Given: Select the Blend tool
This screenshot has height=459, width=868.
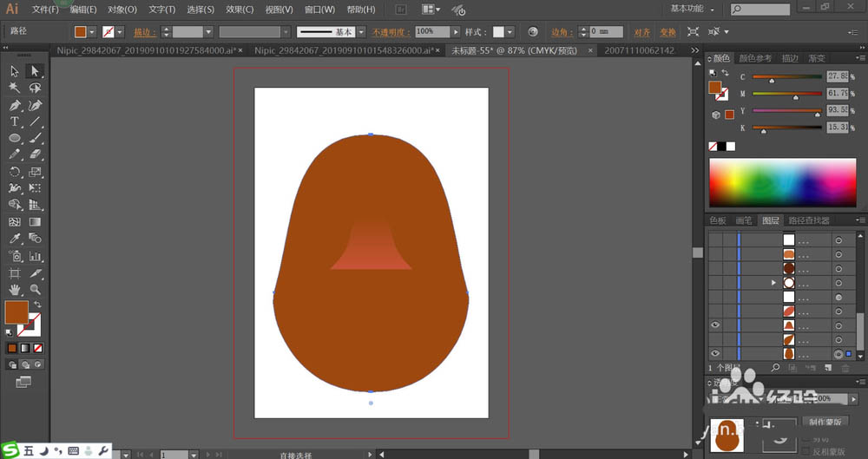Looking at the screenshot, I should (35, 239).
